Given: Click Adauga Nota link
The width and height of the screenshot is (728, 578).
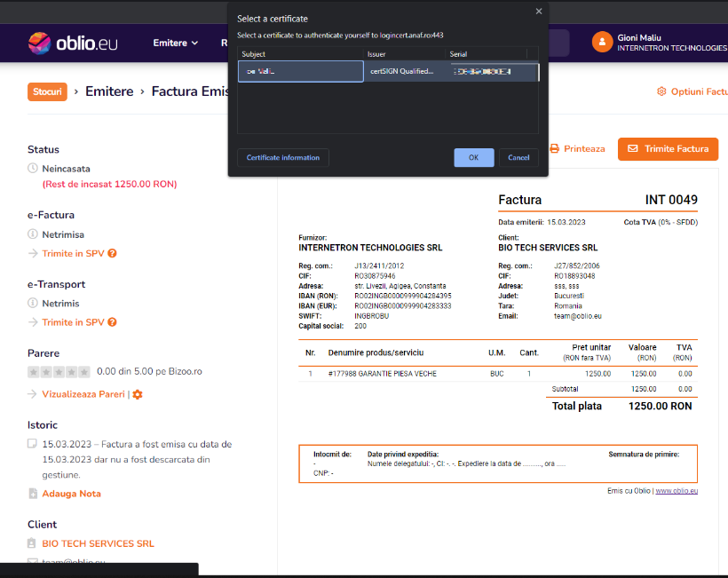Looking at the screenshot, I should click(x=72, y=494).
